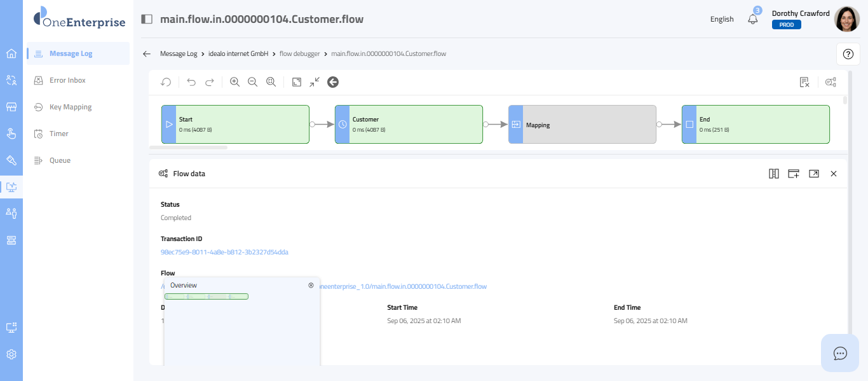Click the undo arrow in toolbar
The image size is (868, 381).
(191, 82)
